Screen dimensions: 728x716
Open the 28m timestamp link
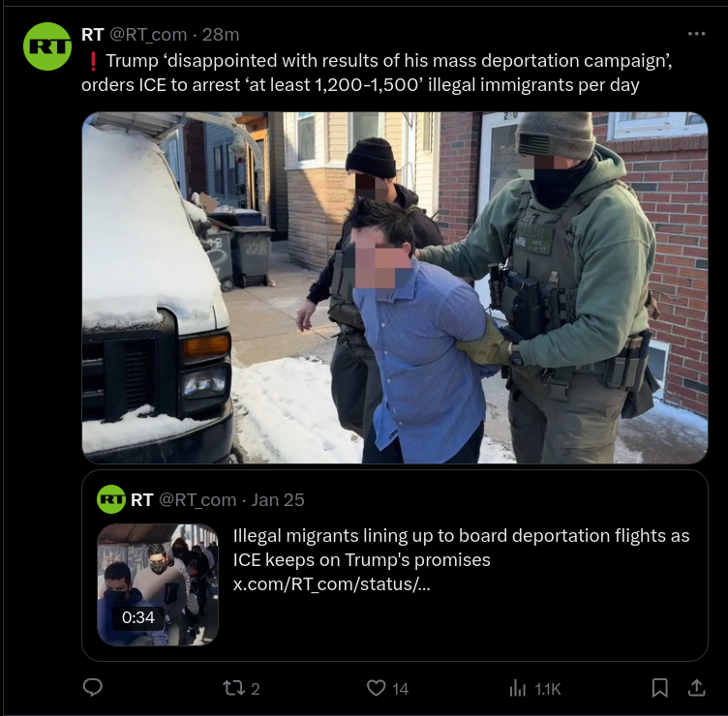coord(221,34)
